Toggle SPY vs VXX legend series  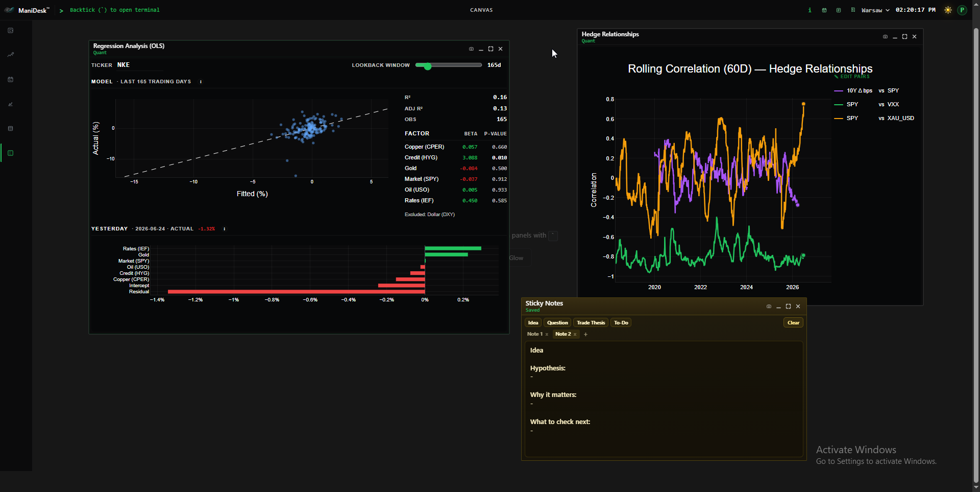click(x=866, y=105)
